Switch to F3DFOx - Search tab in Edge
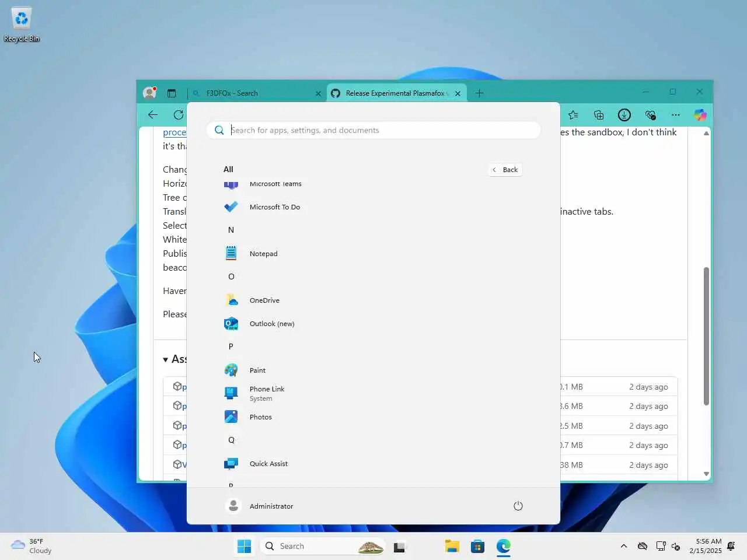Image resolution: width=747 pixels, height=560 pixels. pyautogui.click(x=257, y=93)
